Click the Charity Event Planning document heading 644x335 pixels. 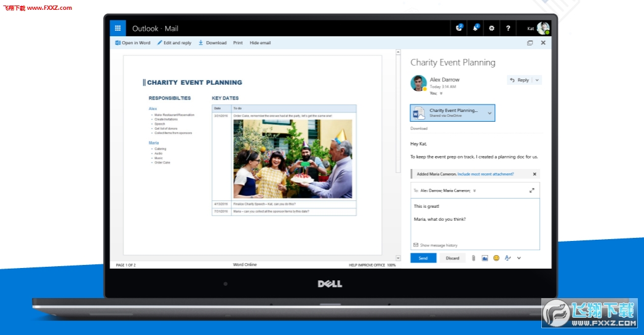[194, 82]
